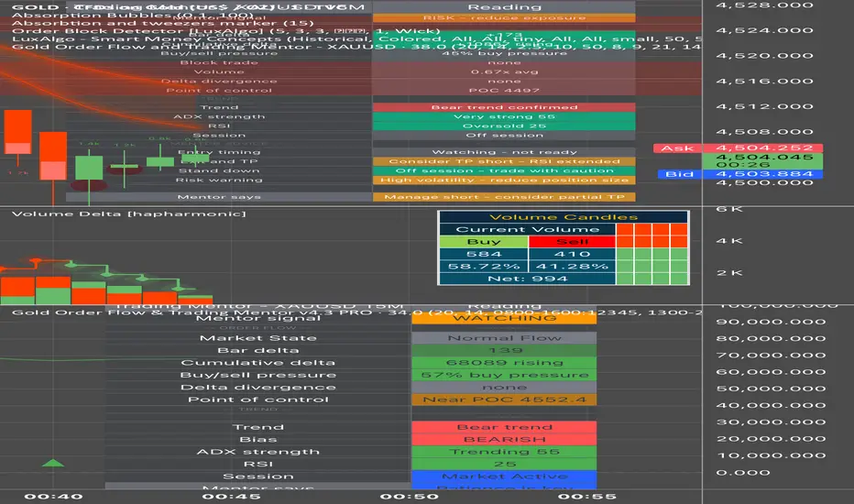Click the 57% buy pressure cell

point(504,375)
